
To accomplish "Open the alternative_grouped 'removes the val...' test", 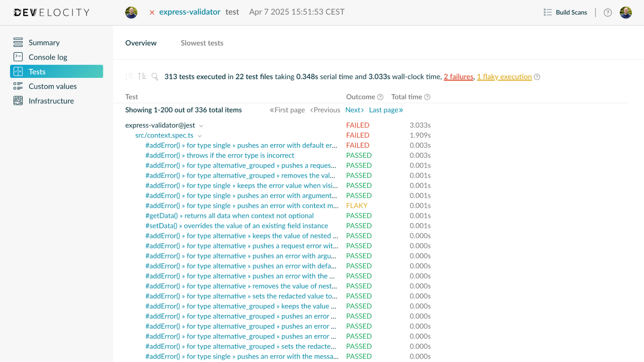I will (240, 175).
